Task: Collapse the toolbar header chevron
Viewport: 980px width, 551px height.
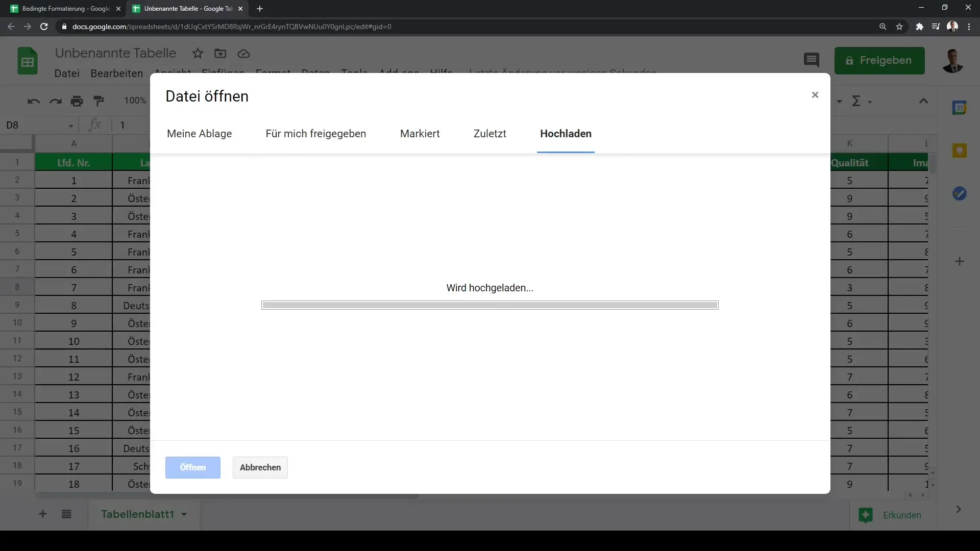Action: click(x=923, y=101)
